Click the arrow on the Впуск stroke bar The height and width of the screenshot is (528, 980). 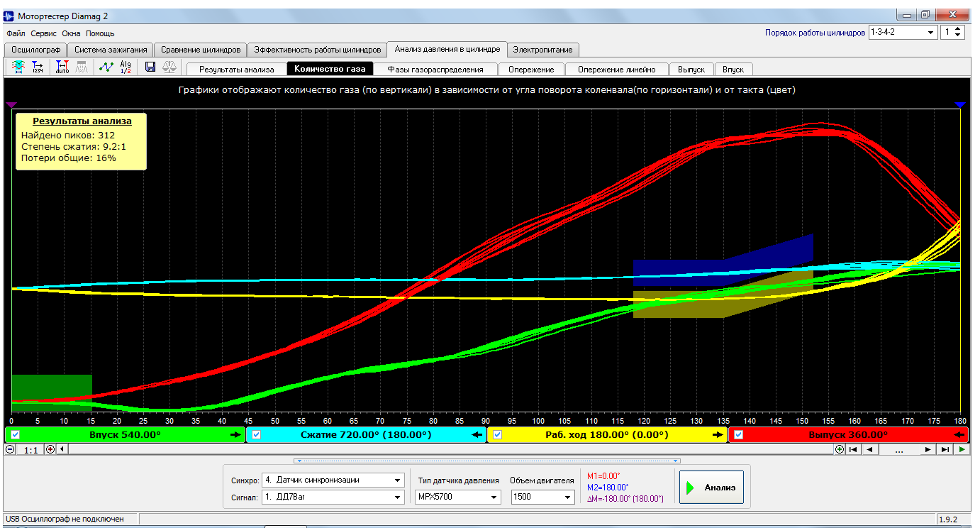236,435
